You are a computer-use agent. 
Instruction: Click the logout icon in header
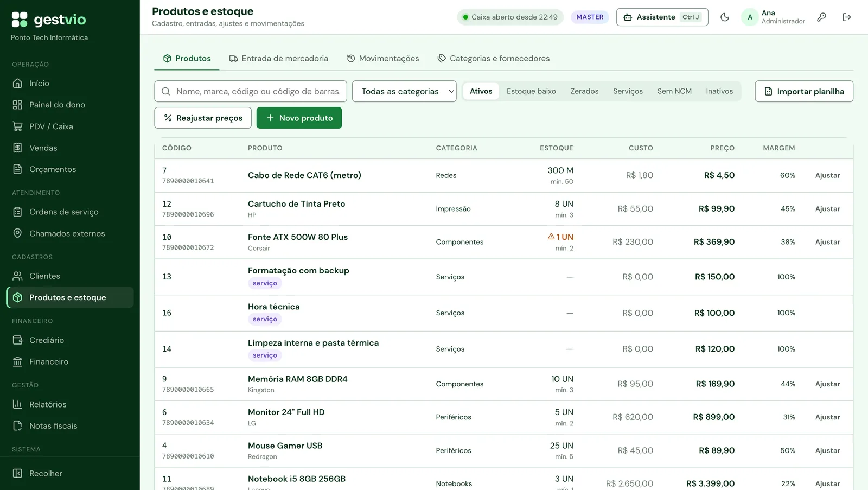click(x=846, y=17)
